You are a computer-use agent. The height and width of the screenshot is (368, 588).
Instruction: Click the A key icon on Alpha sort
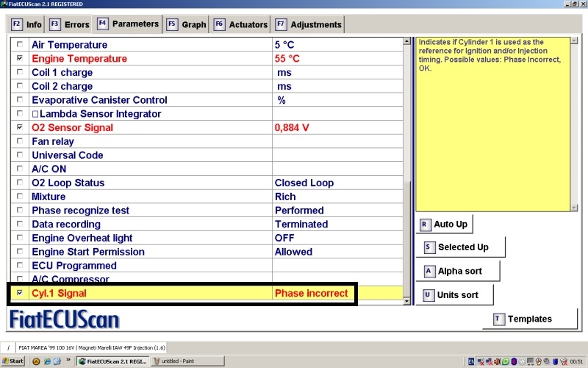click(429, 271)
